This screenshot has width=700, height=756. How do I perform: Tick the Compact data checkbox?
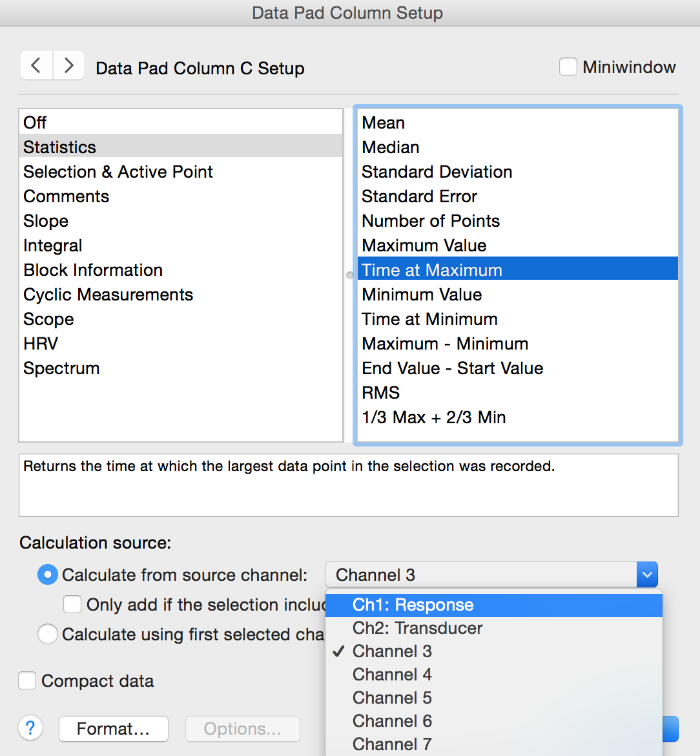click(x=28, y=681)
